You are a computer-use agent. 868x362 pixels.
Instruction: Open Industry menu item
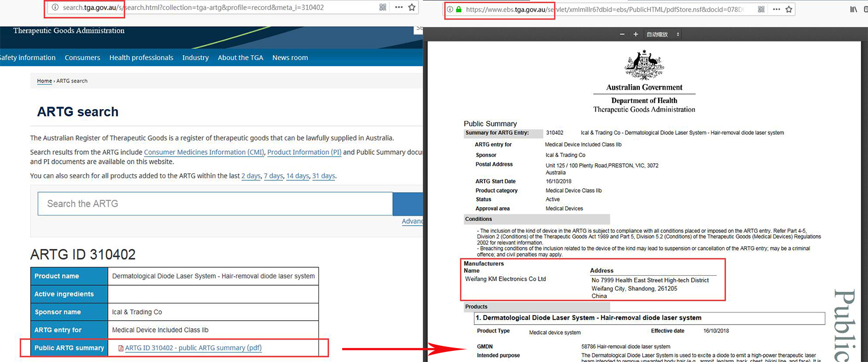click(195, 58)
